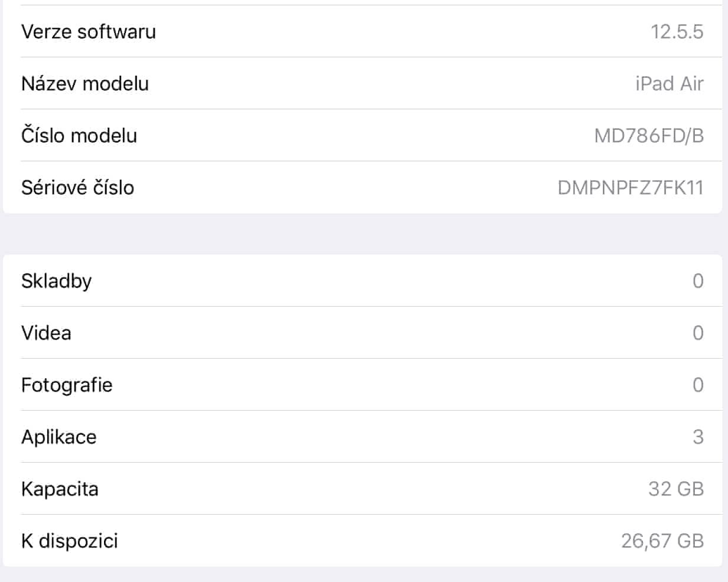Tap the "Kapacita" label

tap(60, 489)
